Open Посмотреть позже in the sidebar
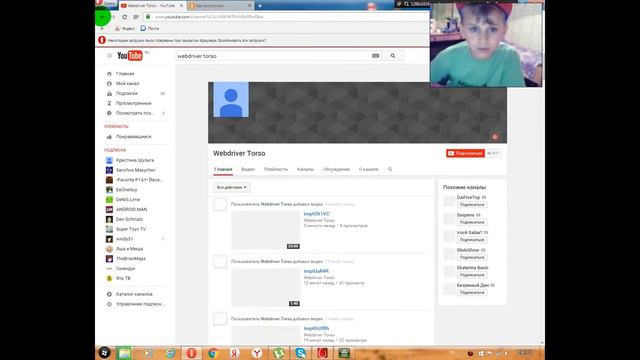The height and width of the screenshot is (360, 640). 135,113
